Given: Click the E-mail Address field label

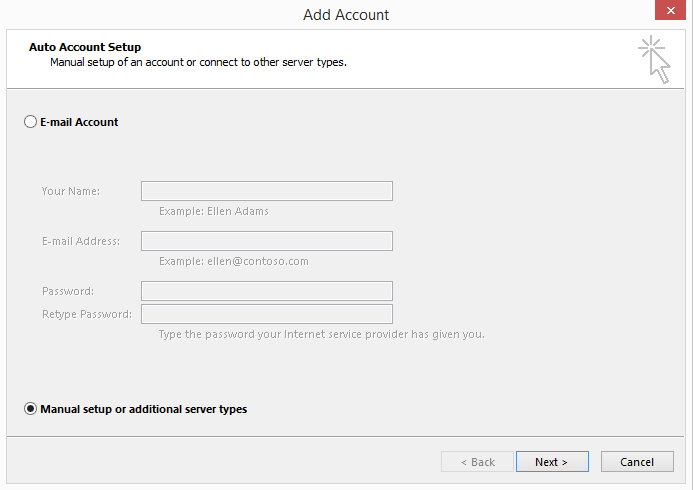Looking at the screenshot, I should tap(81, 241).
